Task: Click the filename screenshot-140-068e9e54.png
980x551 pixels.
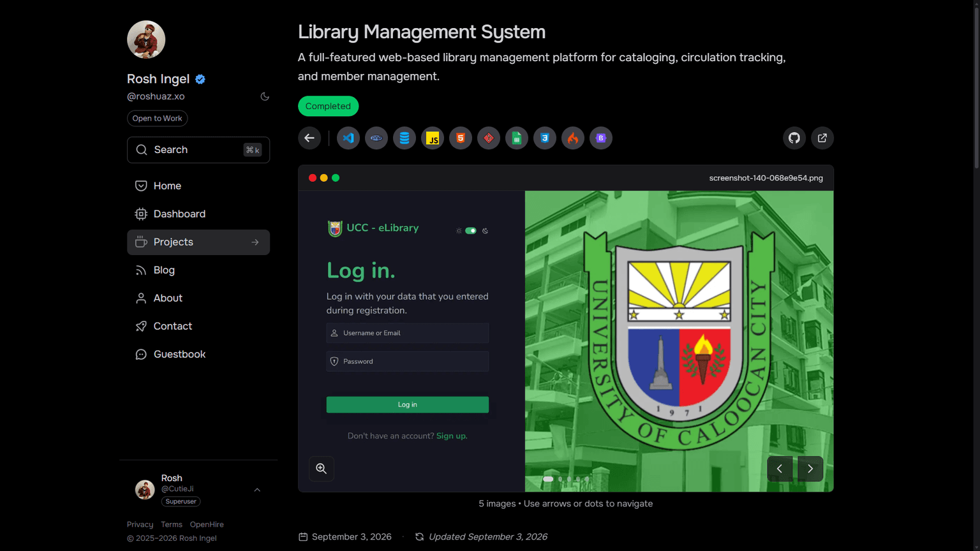Action: (766, 178)
